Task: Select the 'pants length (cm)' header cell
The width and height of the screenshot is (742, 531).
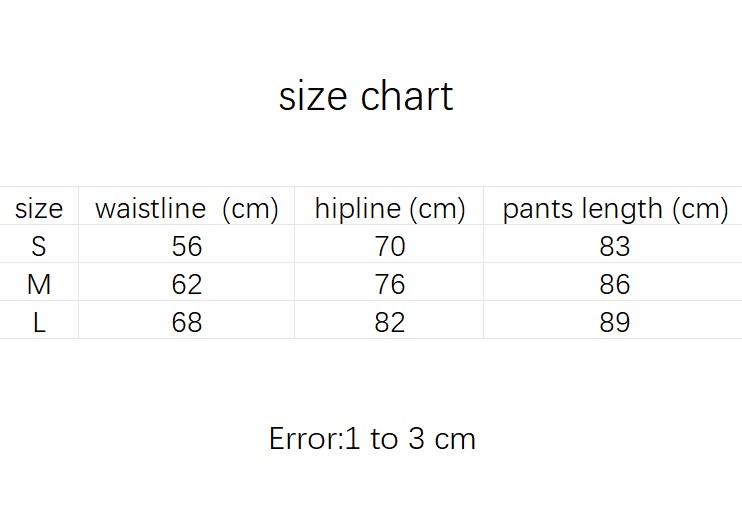Action: (613, 206)
